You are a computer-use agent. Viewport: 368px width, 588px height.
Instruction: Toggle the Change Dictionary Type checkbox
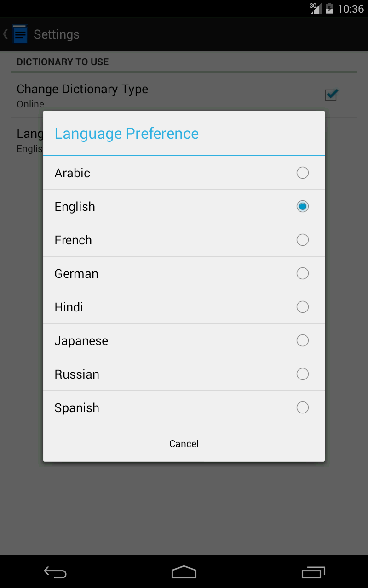click(x=331, y=95)
